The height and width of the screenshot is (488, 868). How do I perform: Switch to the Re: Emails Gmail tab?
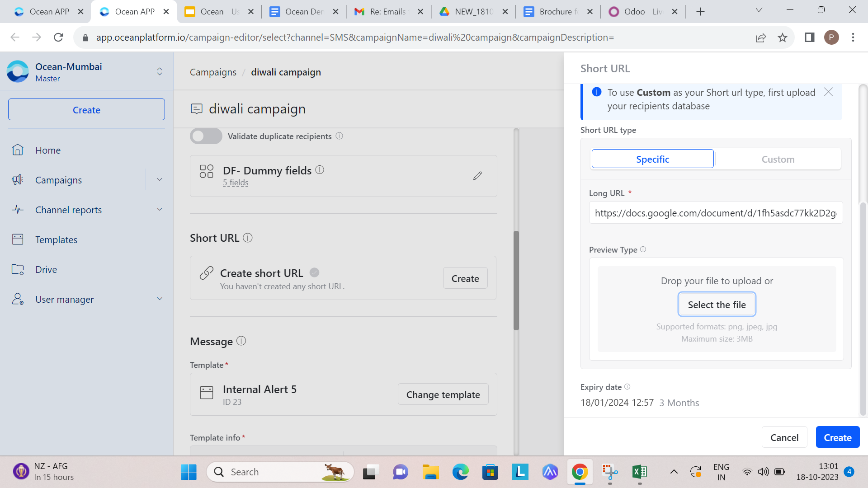pyautogui.click(x=389, y=12)
